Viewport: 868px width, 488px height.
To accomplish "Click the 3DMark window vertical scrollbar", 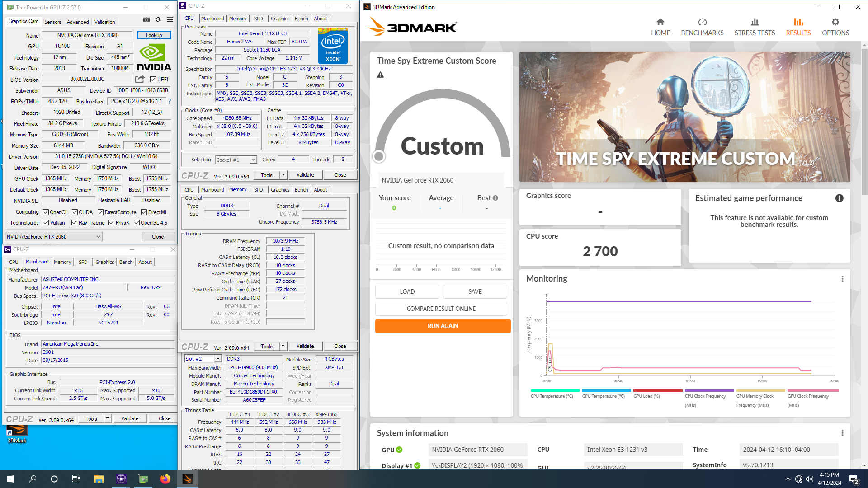I will 864,122.
